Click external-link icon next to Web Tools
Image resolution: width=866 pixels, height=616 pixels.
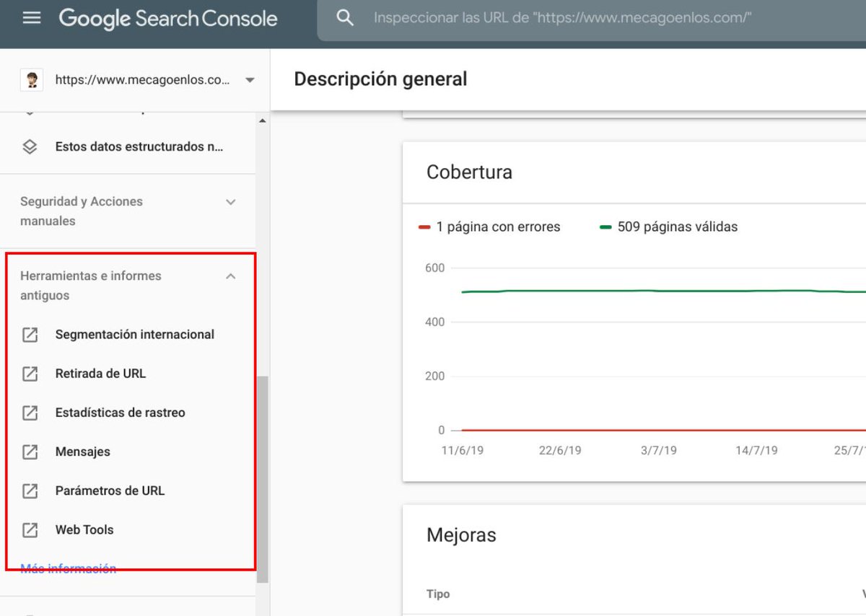tap(30, 529)
